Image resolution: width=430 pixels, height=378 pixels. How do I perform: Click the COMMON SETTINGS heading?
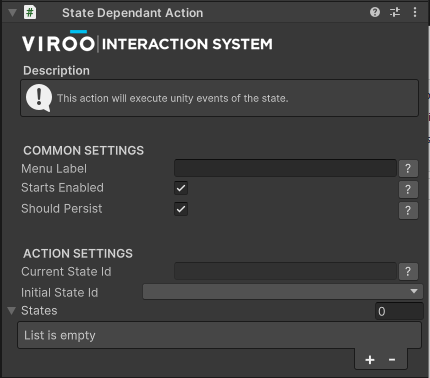84,151
